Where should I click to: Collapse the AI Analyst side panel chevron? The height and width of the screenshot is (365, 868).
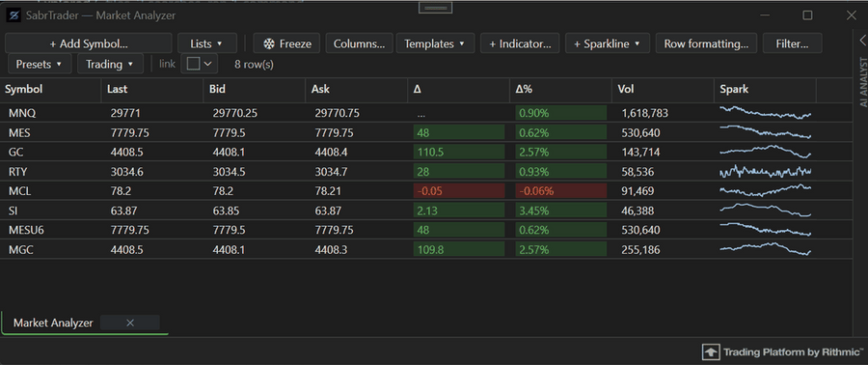click(x=862, y=40)
